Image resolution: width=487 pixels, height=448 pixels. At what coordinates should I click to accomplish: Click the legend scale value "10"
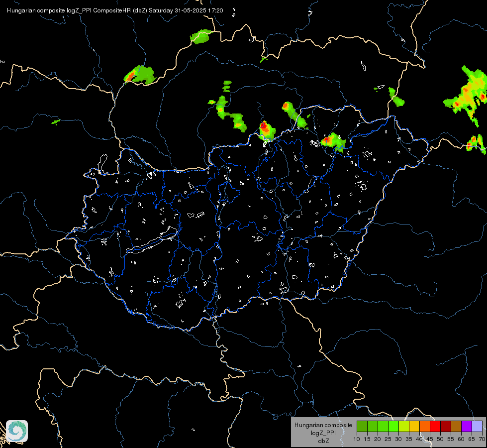coord(357,440)
